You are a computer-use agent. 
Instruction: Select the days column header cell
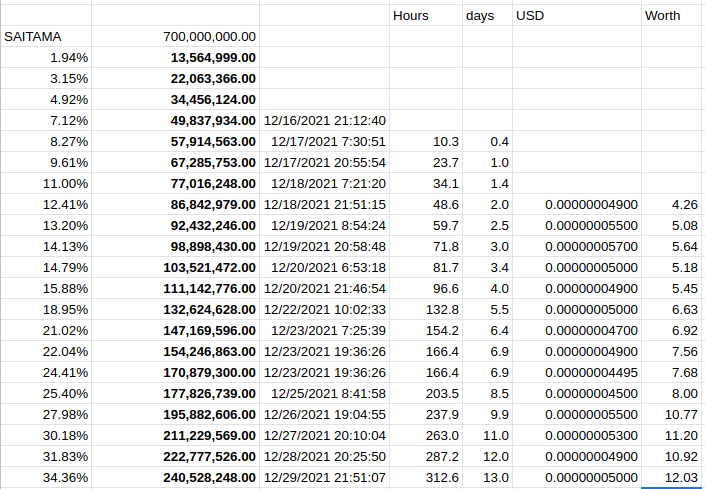[487, 15]
